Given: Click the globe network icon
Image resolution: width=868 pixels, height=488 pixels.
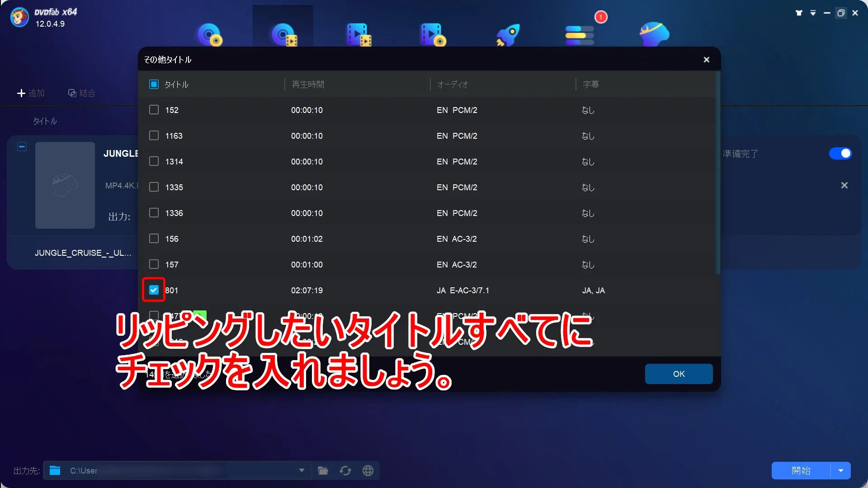Looking at the screenshot, I should click(368, 471).
